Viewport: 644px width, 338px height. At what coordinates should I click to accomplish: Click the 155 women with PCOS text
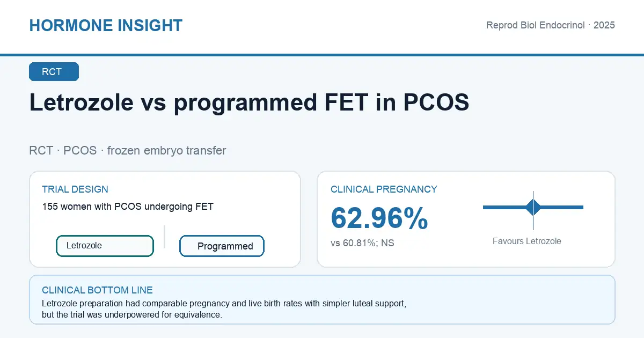pos(128,207)
